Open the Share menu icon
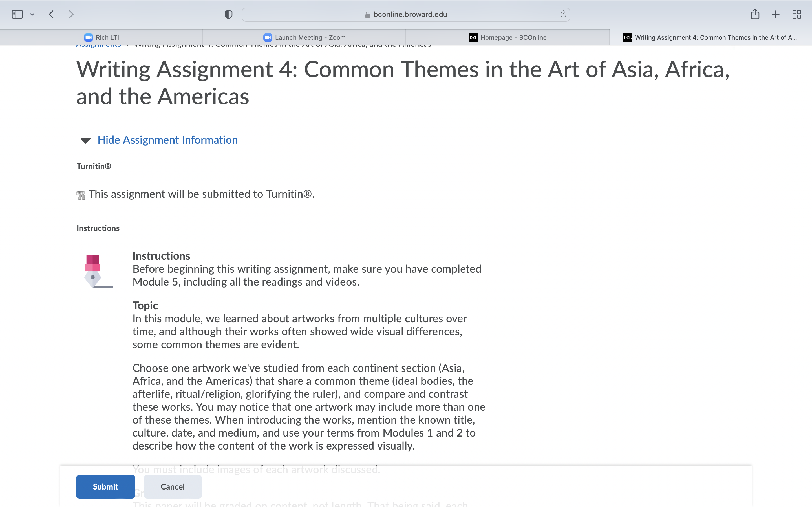 (755, 14)
